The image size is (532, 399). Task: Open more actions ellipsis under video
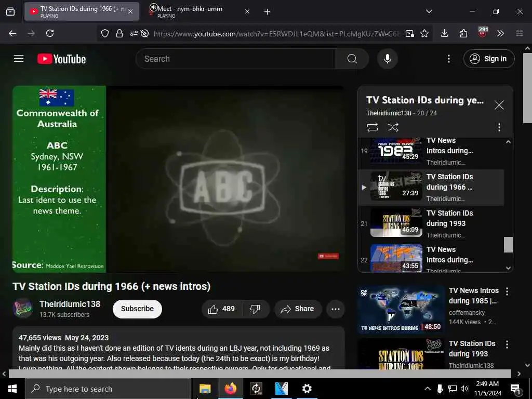pyautogui.click(x=335, y=309)
